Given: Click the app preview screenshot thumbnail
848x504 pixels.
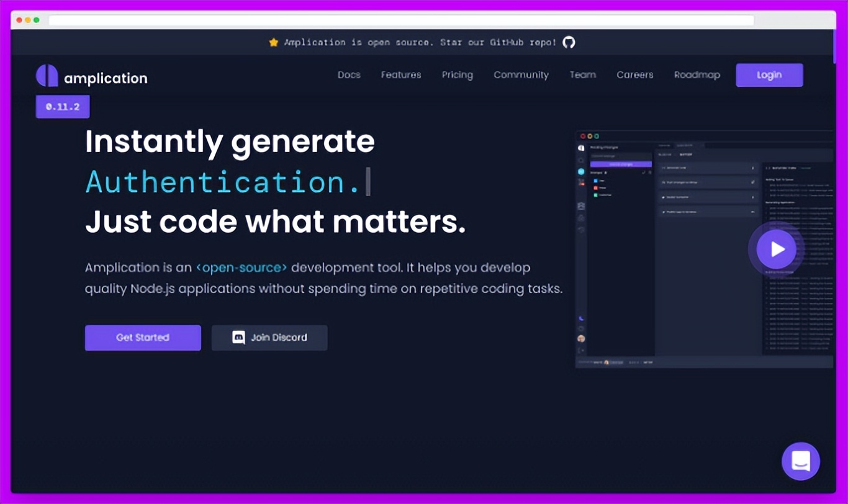Looking at the screenshot, I should [705, 250].
